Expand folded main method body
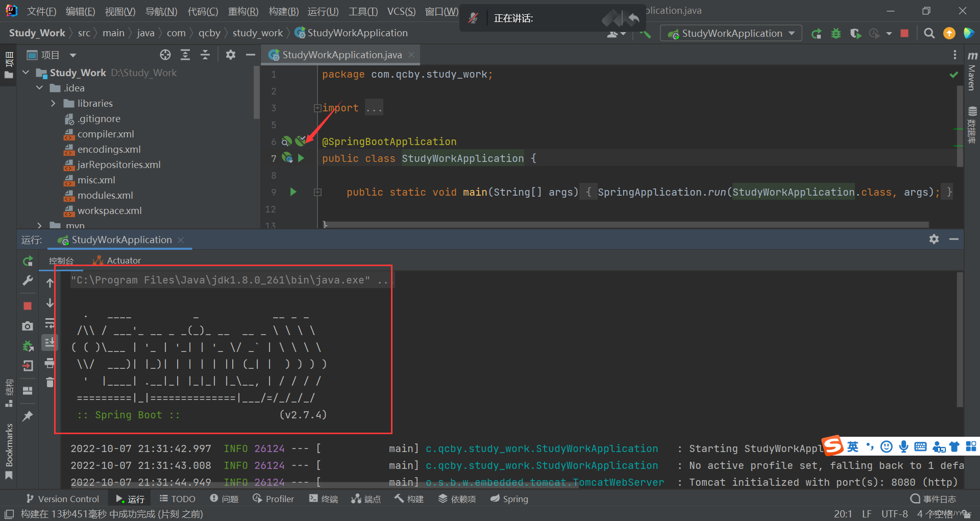The width and height of the screenshot is (980, 521). click(x=317, y=192)
